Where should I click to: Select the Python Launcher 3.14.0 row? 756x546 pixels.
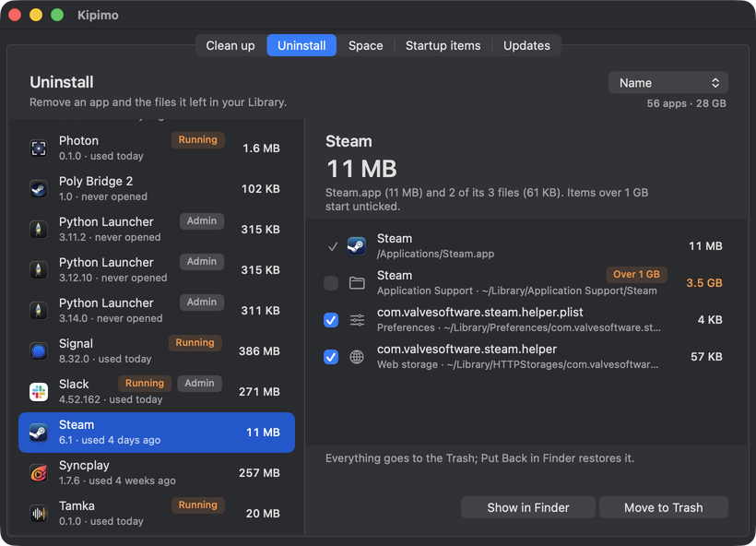coord(157,310)
